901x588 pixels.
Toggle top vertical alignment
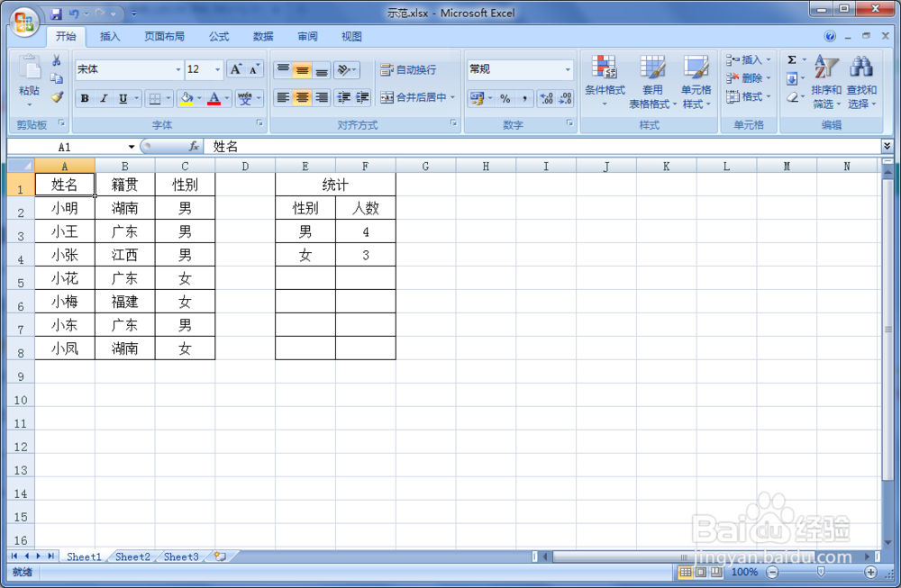click(x=283, y=70)
